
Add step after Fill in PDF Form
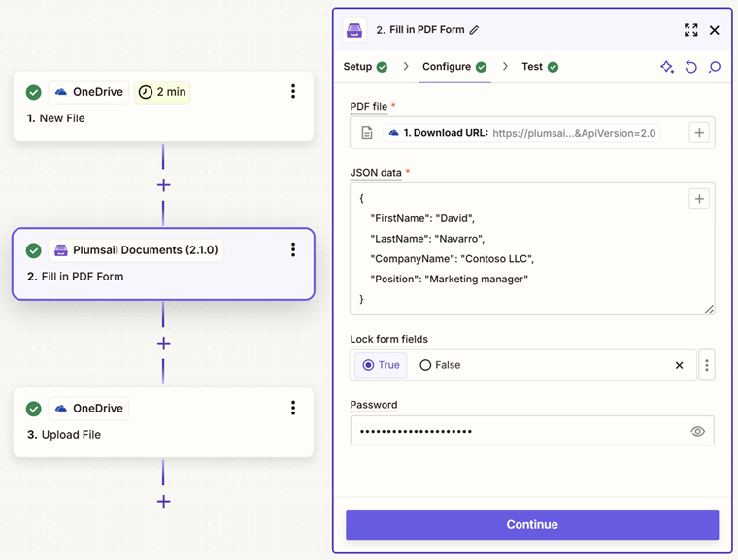pos(163,343)
